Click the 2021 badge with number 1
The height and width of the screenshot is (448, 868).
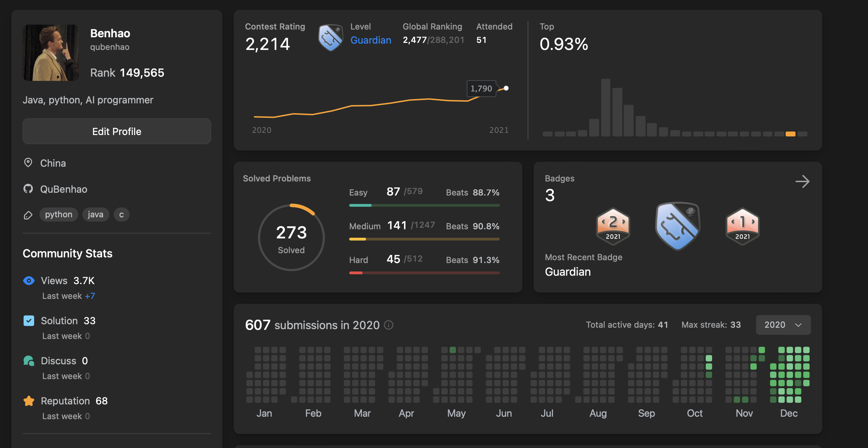[x=742, y=226]
